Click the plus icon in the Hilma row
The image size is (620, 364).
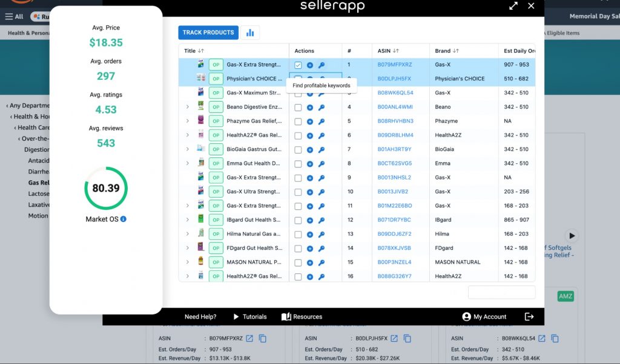coord(310,235)
